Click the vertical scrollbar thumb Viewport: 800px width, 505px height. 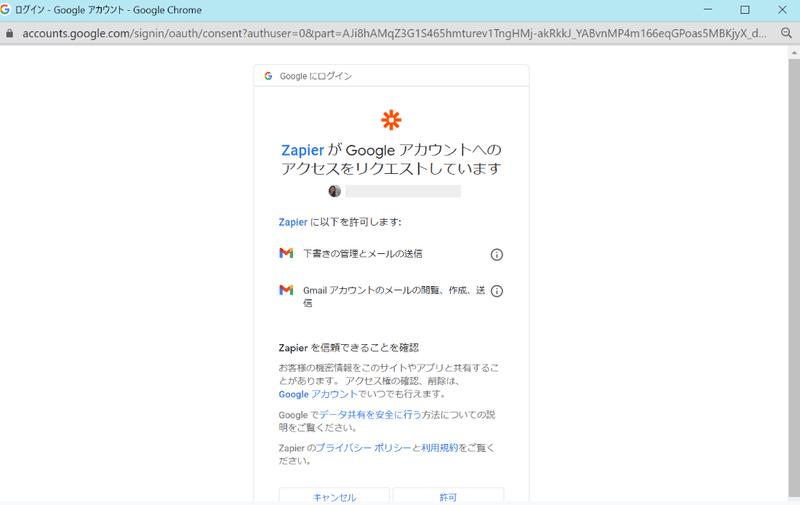(794, 278)
